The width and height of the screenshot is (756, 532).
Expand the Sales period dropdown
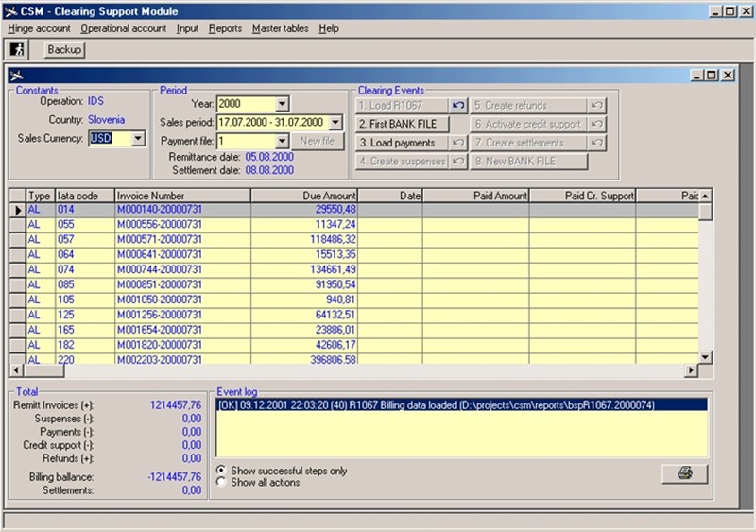[x=335, y=123]
